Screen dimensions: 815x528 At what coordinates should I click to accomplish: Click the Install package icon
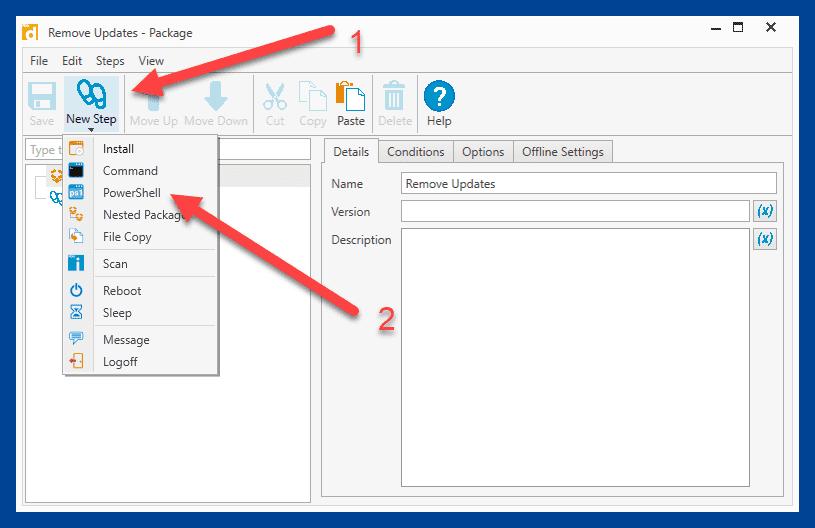(x=76, y=149)
